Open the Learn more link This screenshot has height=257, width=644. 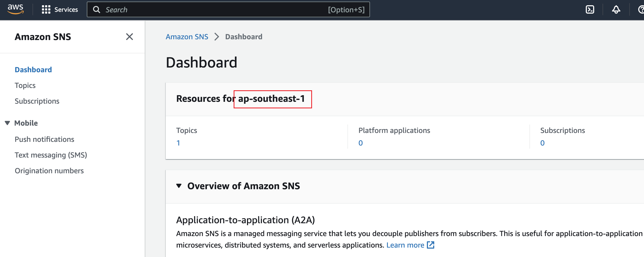(x=405, y=245)
